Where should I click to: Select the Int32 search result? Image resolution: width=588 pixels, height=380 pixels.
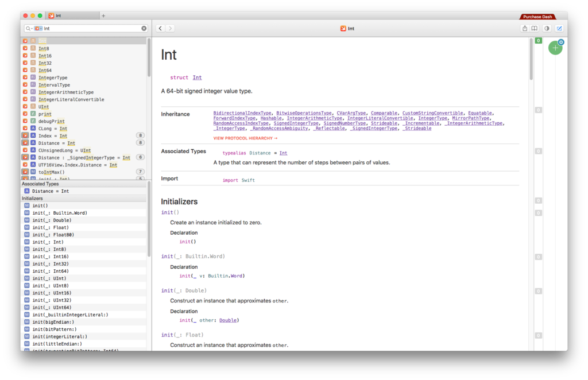pos(84,63)
